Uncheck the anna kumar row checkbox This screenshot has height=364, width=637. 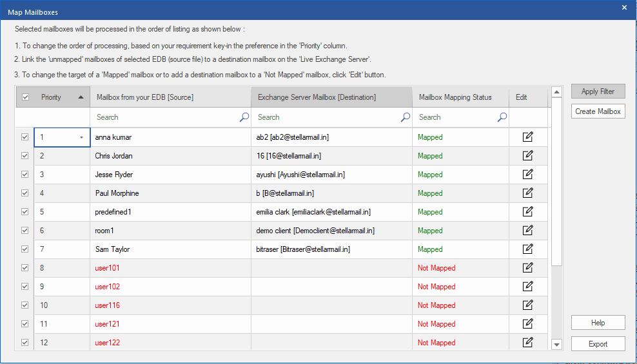pyautogui.click(x=24, y=137)
